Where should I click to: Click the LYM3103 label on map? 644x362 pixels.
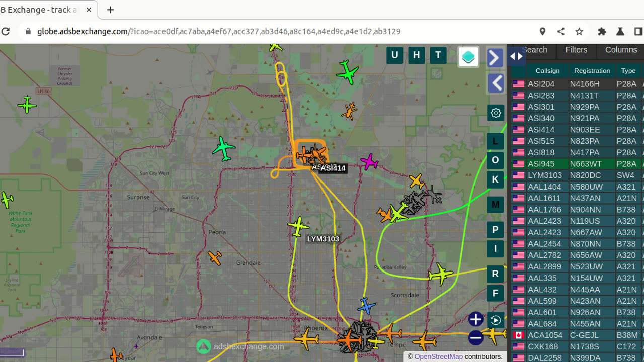(323, 239)
